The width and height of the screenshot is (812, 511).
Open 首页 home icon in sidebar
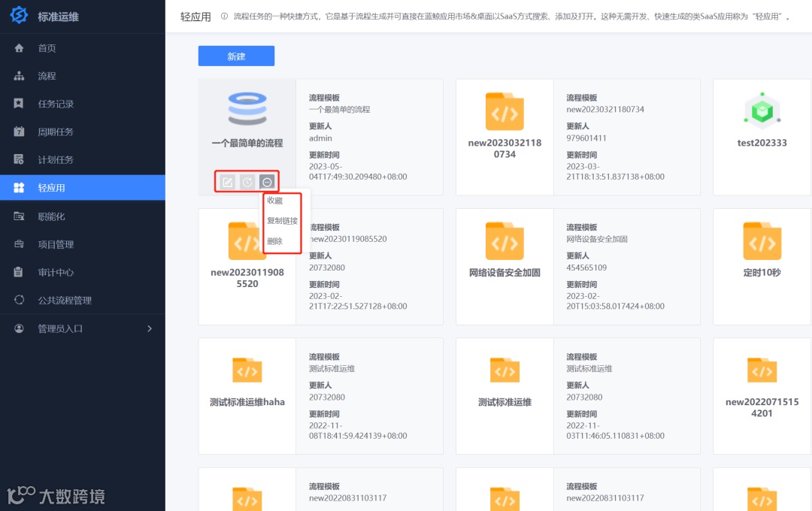19,48
